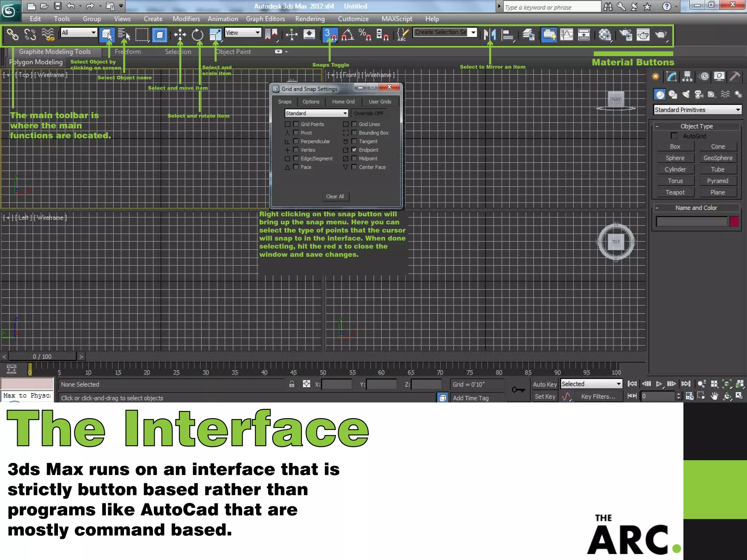Open the Hierarchy panel icon
This screenshot has height=560, width=747.
(687, 76)
